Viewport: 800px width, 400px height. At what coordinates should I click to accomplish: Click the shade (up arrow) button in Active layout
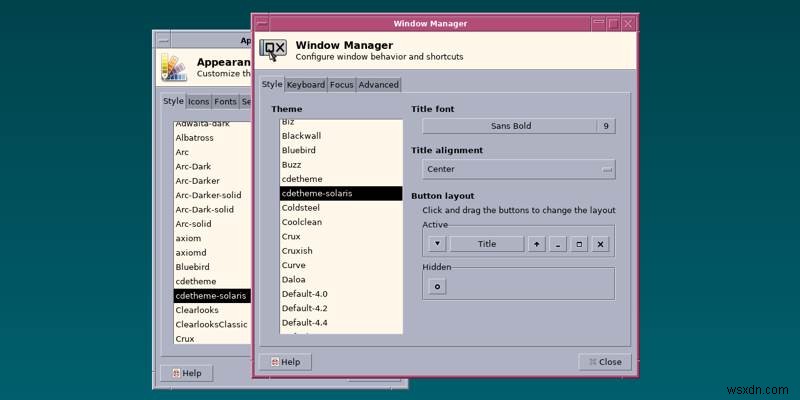coord(536,244)
